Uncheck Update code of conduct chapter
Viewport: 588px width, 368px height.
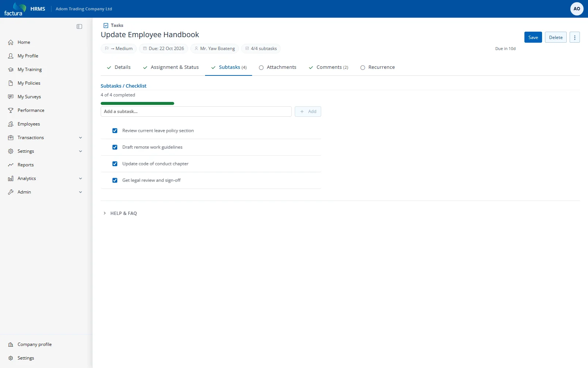coord(115,164)
